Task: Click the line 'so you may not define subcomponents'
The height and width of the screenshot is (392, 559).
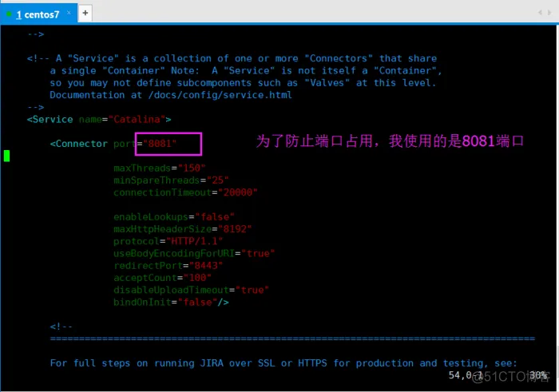Action: [x=243, y=83]
